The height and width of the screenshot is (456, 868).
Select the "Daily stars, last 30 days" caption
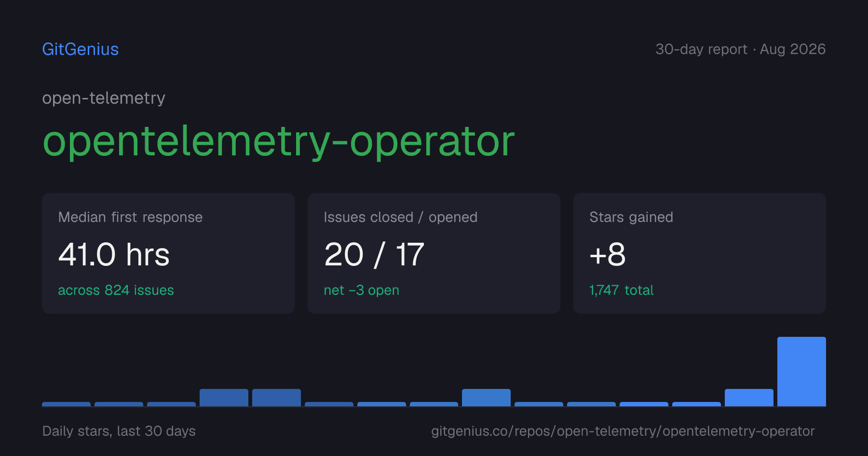(119, 431)
